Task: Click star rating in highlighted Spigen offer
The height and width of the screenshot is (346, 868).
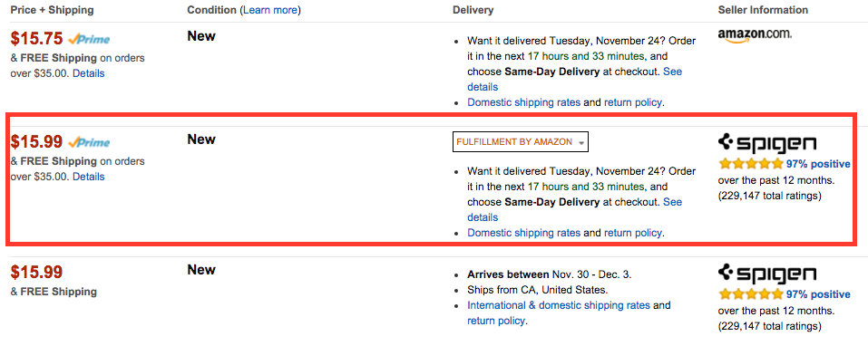Action: (751, 164)
